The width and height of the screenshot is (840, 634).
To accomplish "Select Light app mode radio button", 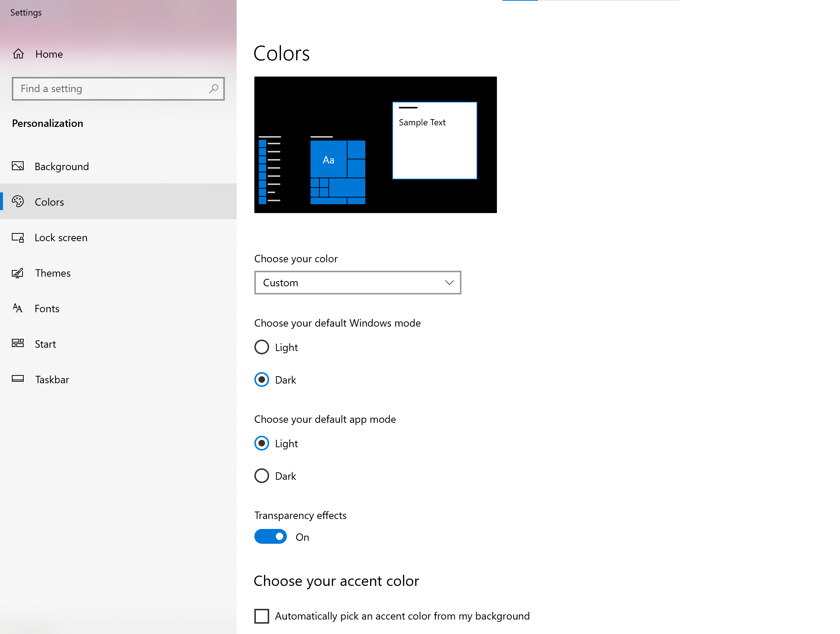I will (x=262, y=443).
